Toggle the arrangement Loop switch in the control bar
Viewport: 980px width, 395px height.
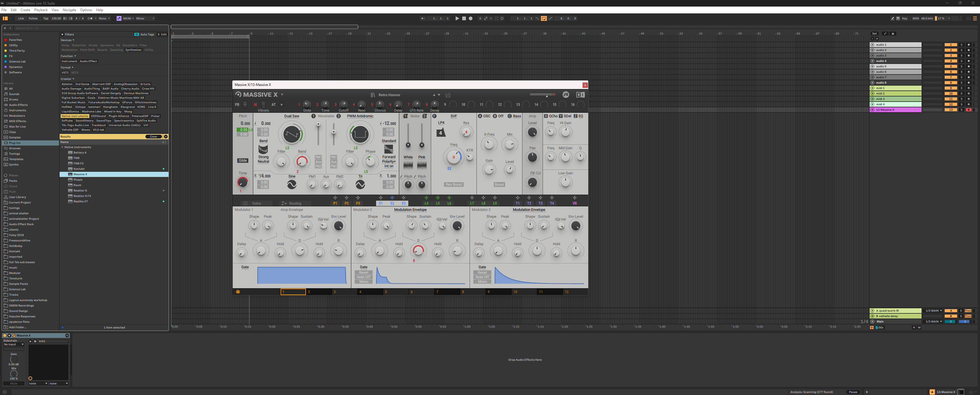click(x=544, y=18)
